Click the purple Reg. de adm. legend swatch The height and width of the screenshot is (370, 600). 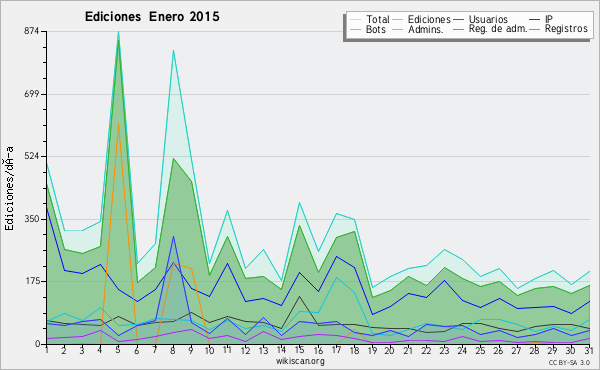tap(458, 29)
